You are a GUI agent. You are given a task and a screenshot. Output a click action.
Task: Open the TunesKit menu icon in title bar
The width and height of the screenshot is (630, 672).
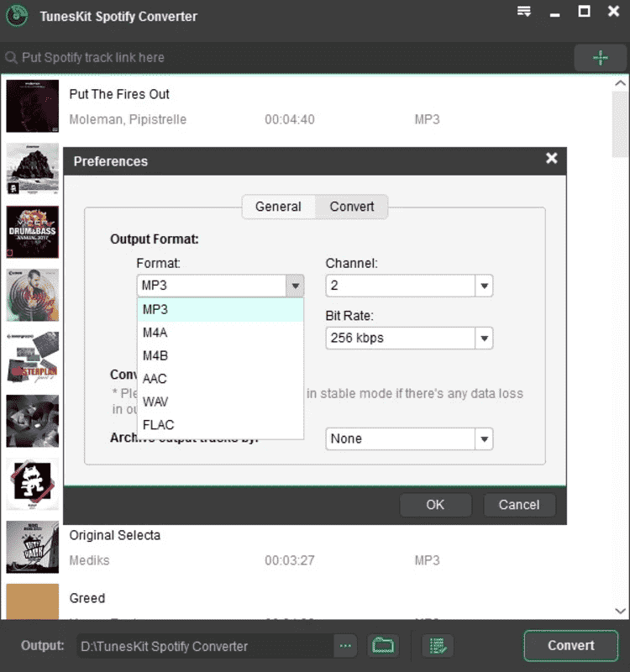pos(523,11)
